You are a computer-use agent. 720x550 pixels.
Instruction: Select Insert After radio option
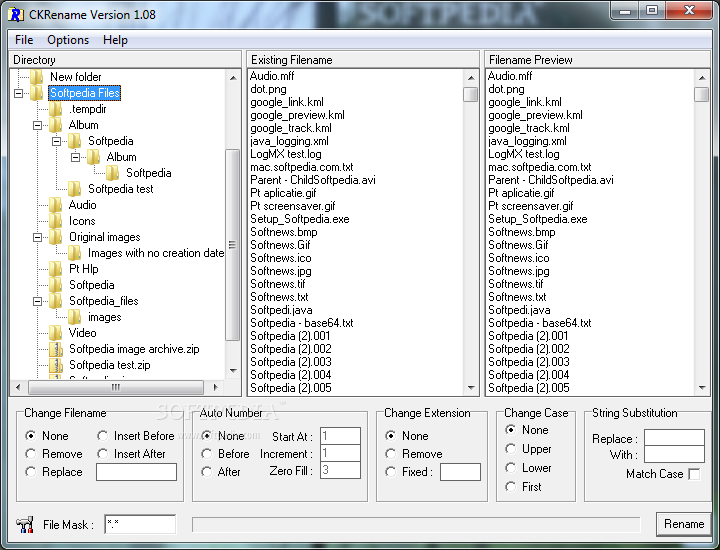click(x=102, y=454)
